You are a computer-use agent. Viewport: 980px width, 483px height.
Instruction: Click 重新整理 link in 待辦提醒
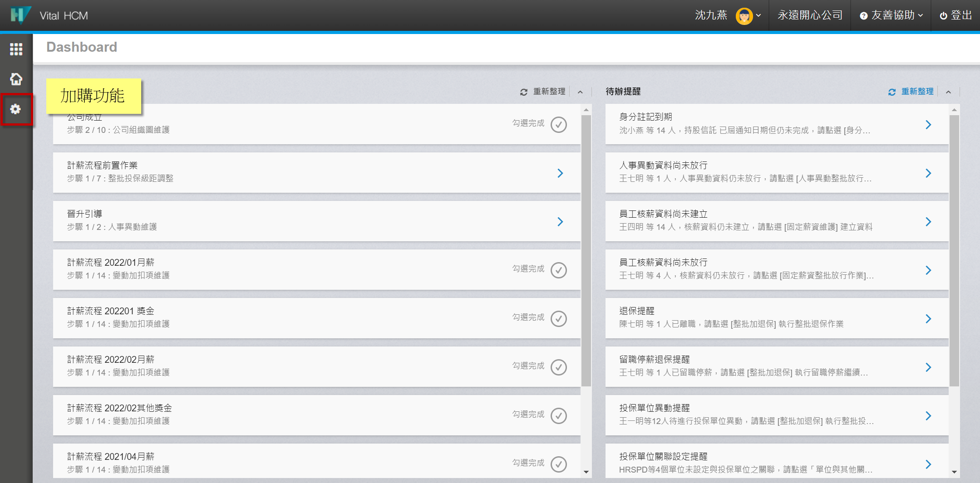click(917, 92)
